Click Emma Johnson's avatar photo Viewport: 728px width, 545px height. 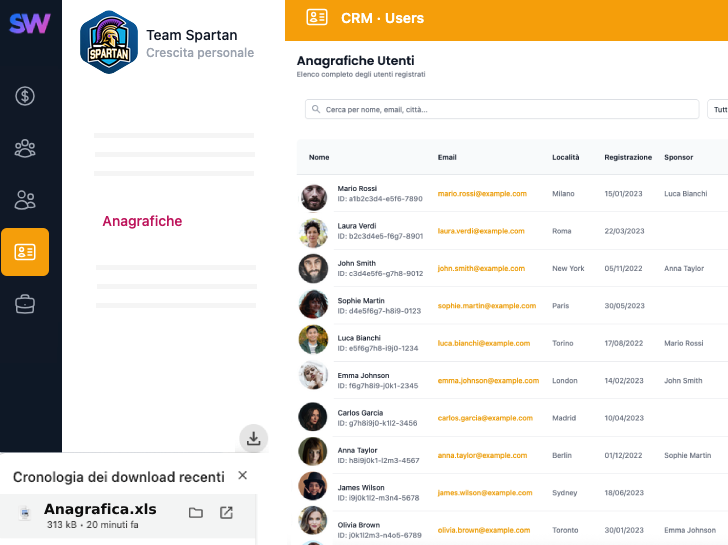313,376
